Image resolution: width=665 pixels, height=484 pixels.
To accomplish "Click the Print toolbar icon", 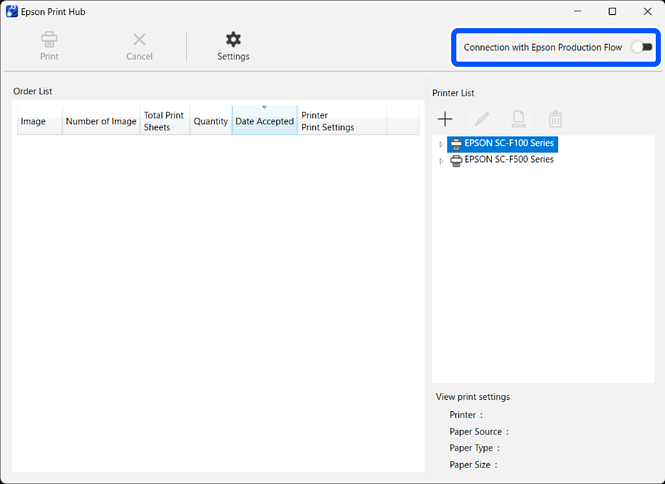I will tap(49, 40).
